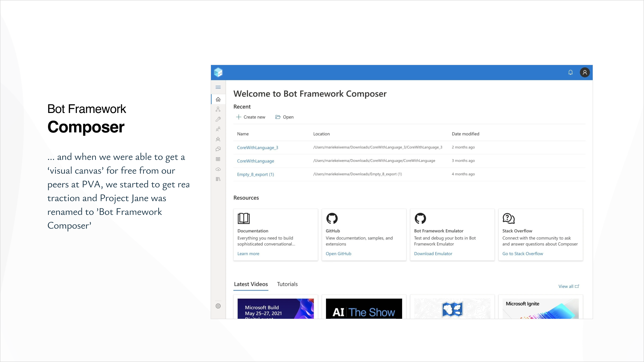Click Create new bot button
The width and height of the screenshot is (644, 362).
pos(251,117)
